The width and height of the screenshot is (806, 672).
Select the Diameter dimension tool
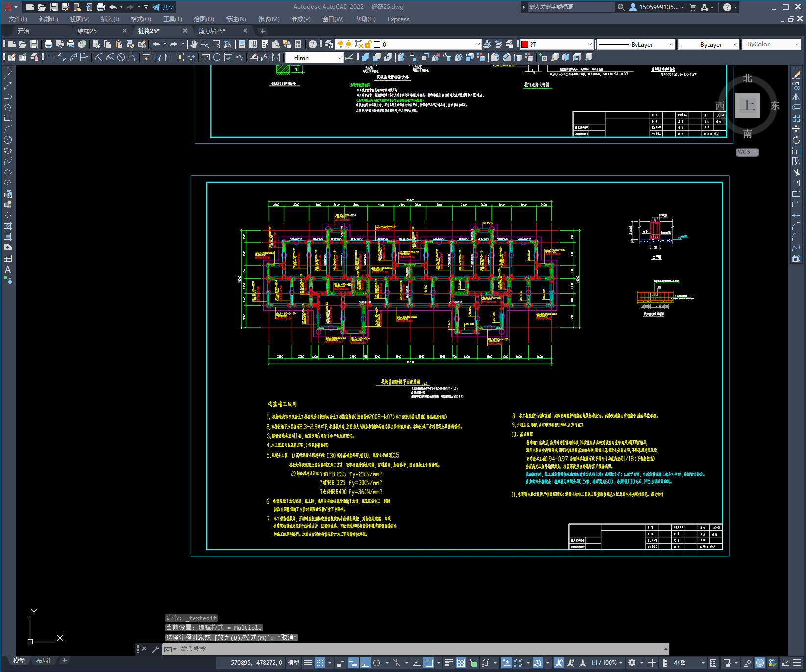tap(121, 57)
